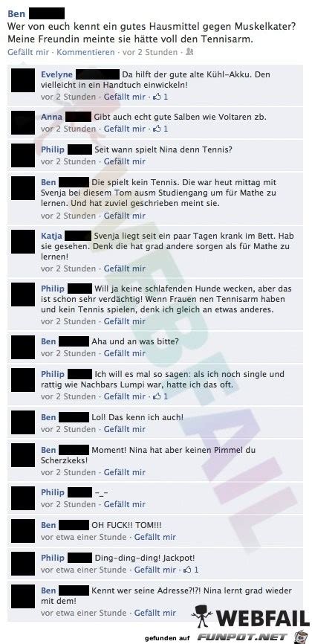This screenshot has width=312, height=644.
Task: Open Ben's profile name at post top
Action: [16, 13]
